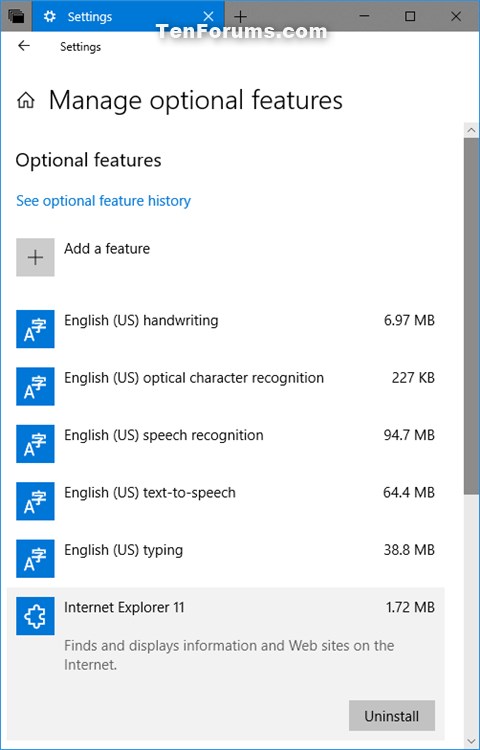Click the scrollbar down arrow
Image resolution: width=480 pixels, height=750 pixels.
coord(471,742)
